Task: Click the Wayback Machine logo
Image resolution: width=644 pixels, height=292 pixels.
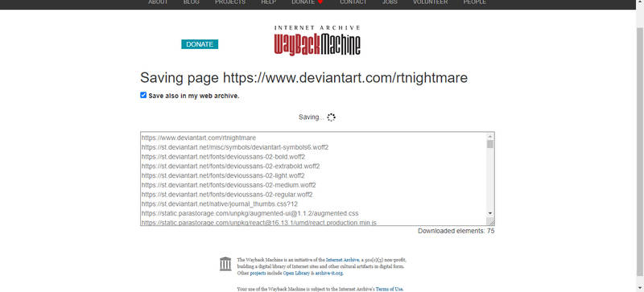Action: coord(317,41)
